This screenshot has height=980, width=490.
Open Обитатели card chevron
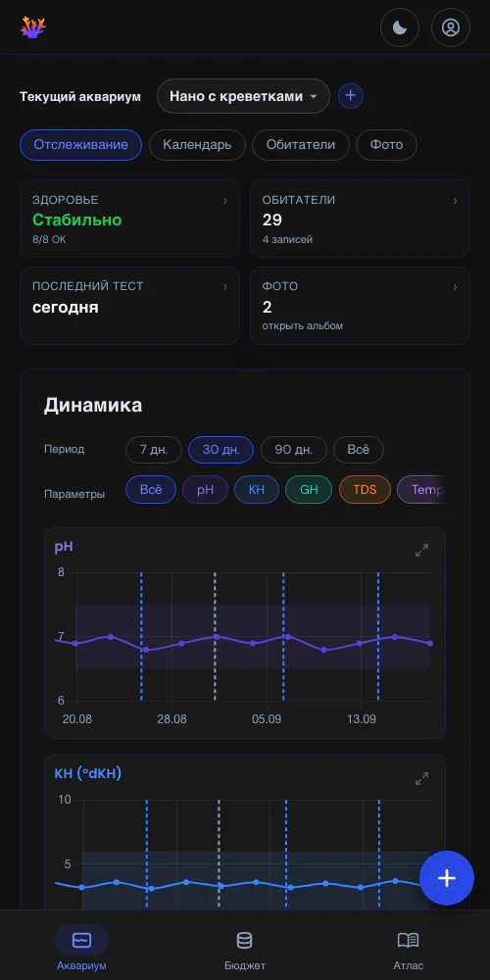455,201
